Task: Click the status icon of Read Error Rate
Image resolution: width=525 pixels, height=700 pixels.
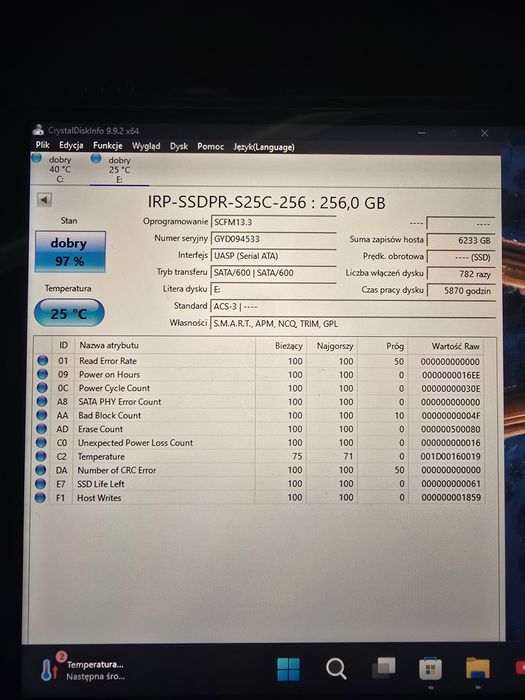Action: click(x=43, y=360)
